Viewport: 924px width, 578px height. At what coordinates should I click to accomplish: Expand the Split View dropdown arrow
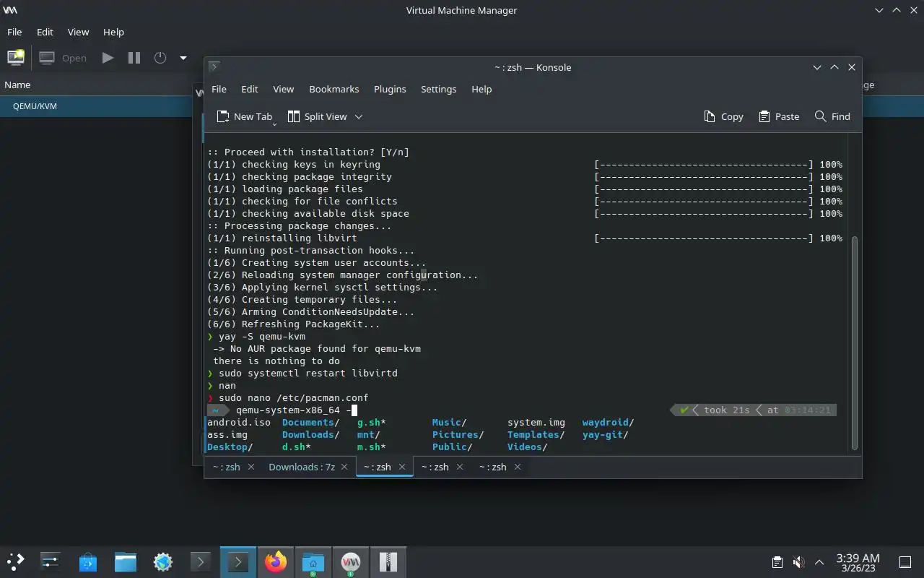click(x=359, y=116)
